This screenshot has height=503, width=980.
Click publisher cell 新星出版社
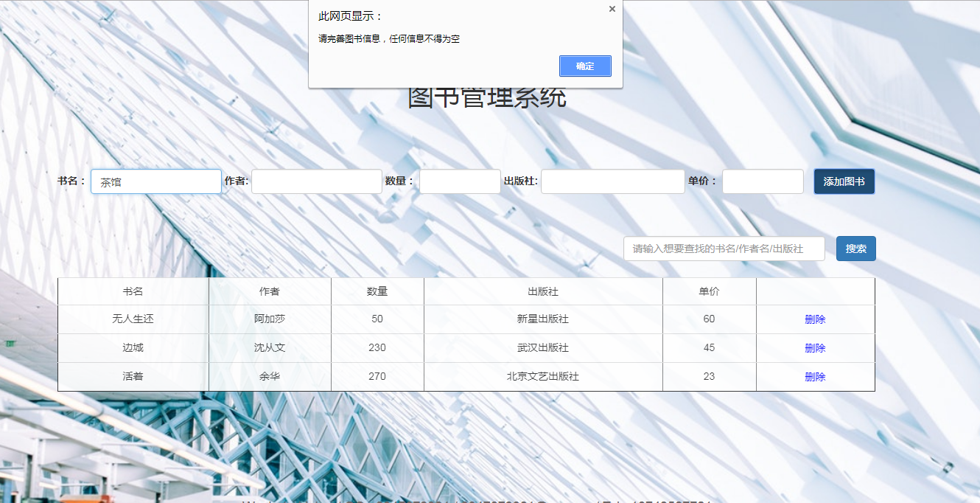click(x=543, y=319)
